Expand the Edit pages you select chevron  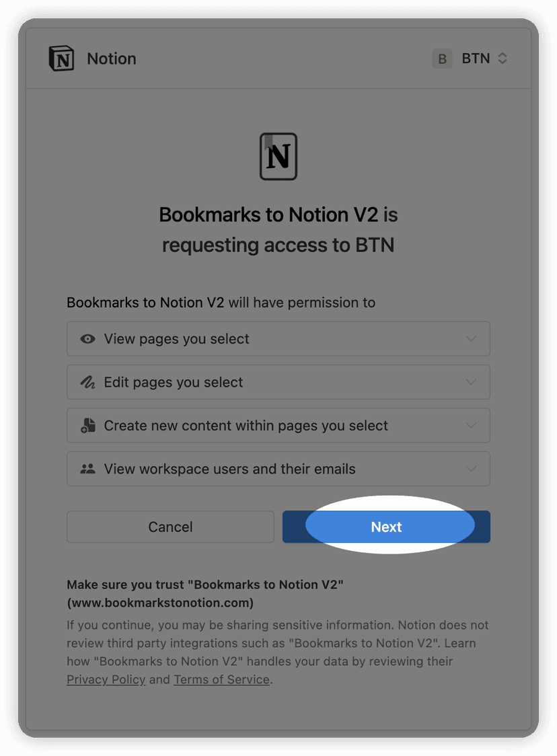[471, 382]
